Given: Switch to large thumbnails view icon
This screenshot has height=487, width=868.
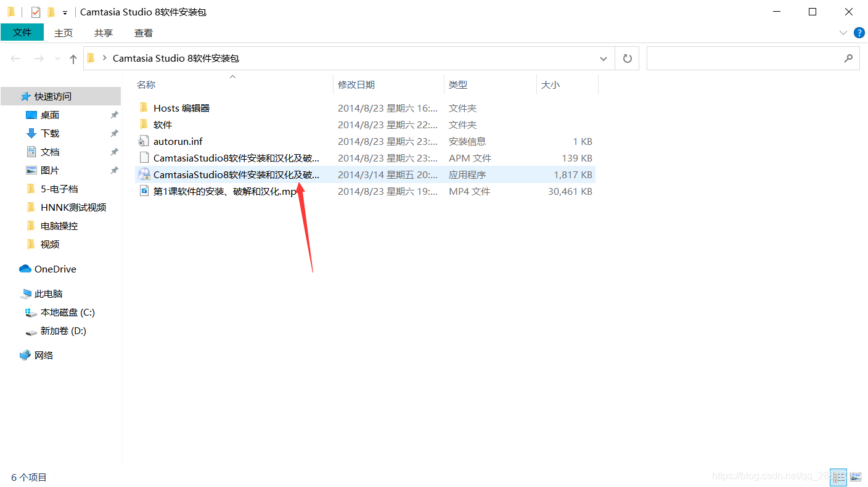Looking at the screenshot, I should point(856,477).
